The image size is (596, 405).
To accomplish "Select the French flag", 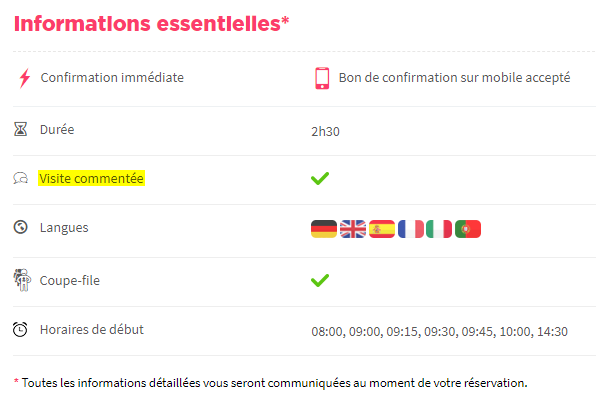I will point(411,229).
